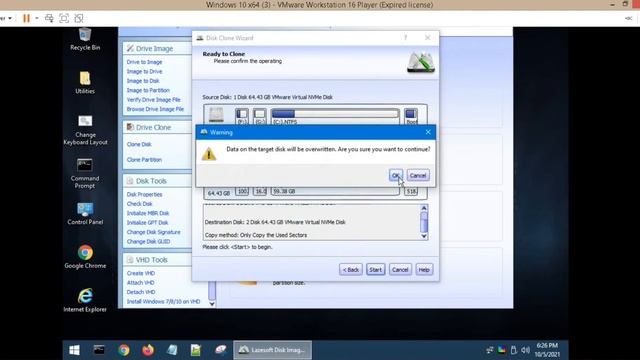640x360 pixels.
Task: Click summary box scroll down arrow
Action: (x=424, y=236)
